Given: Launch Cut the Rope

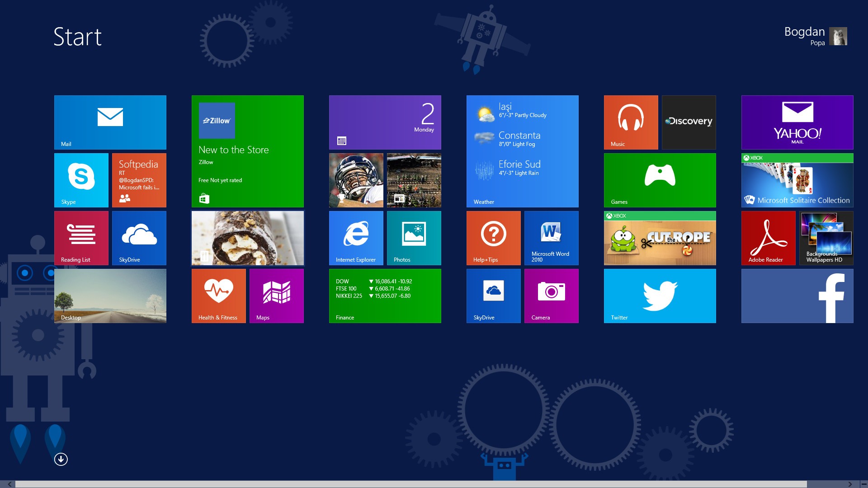Looking at the screenshot, I should [660, 238].
